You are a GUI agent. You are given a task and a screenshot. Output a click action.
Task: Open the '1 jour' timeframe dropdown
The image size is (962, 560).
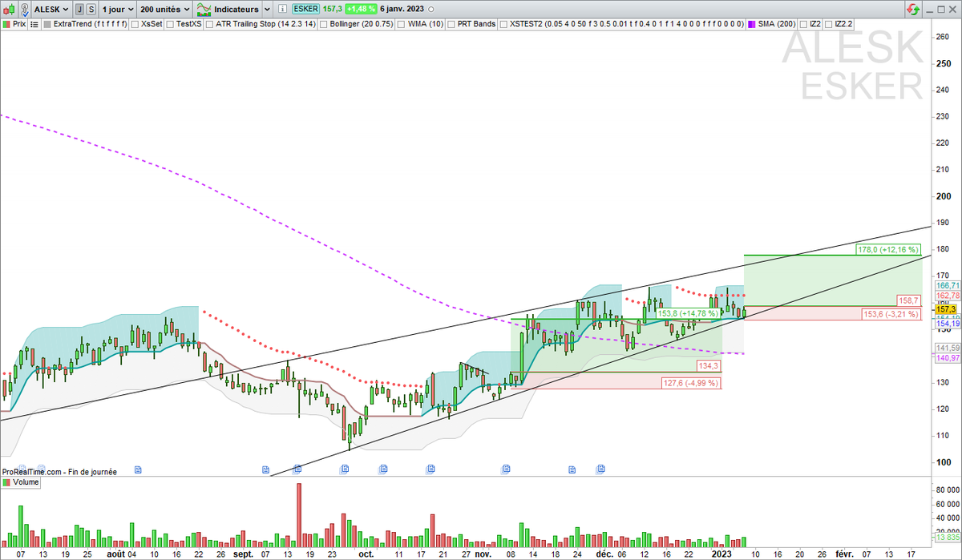tap(117, 10)
